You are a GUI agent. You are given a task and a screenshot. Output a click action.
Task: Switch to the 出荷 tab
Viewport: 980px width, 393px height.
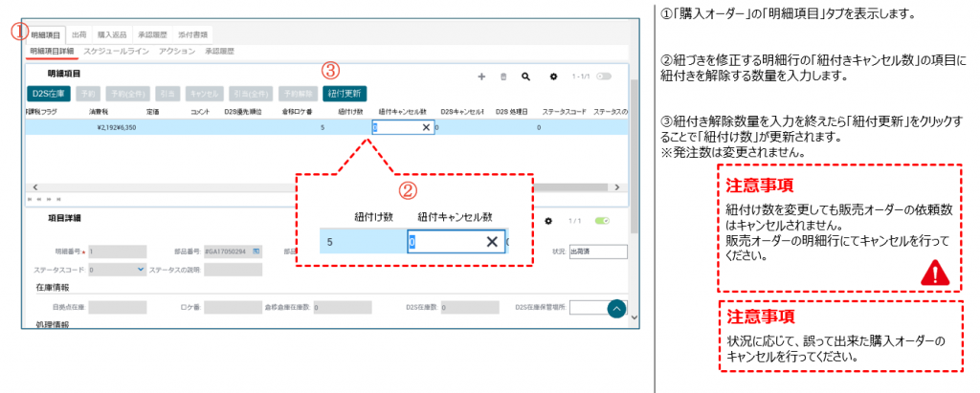80,34
